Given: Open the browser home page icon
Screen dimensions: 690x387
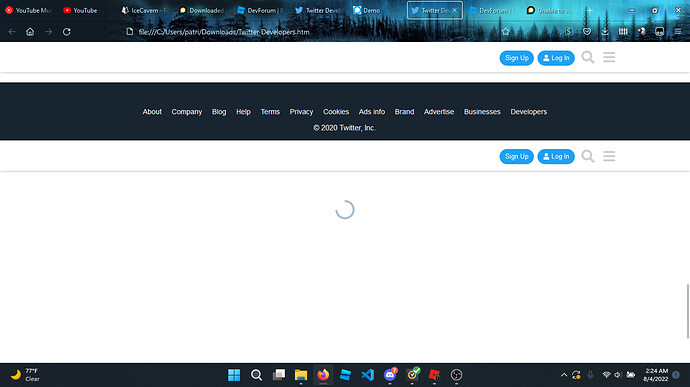Looking at the screenshot, I should 30,32.
